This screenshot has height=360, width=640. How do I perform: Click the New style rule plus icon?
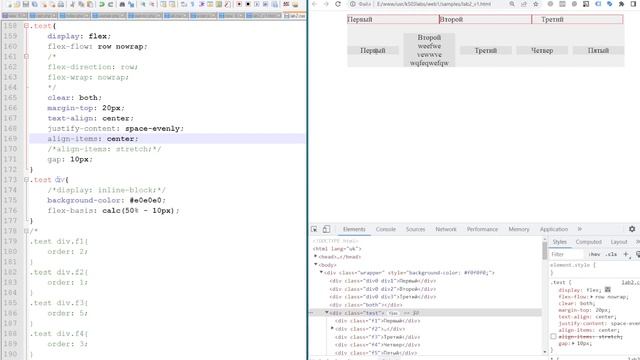(x=626, y=254)
